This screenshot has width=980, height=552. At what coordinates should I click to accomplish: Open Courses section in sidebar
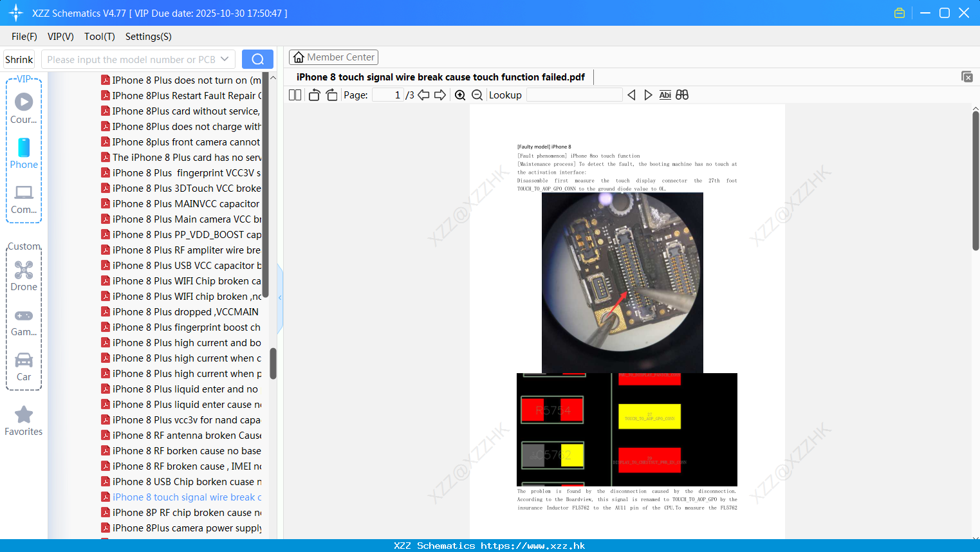(x=24, y=108)
